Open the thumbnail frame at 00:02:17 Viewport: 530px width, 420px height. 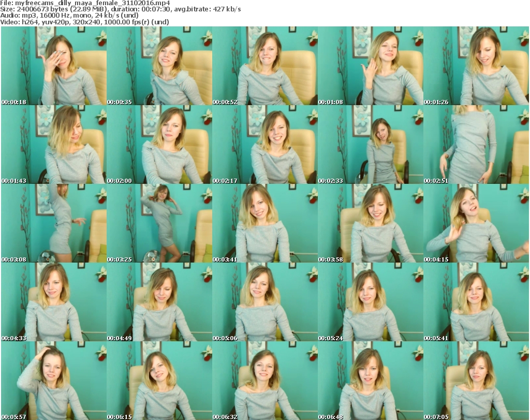[x=265, y=144]
